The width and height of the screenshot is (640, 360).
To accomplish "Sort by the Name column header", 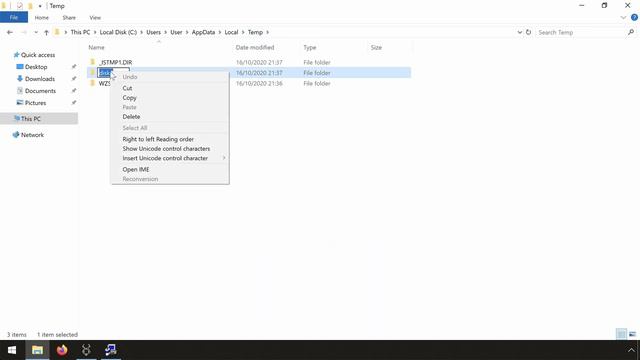I will pos(96,47).
